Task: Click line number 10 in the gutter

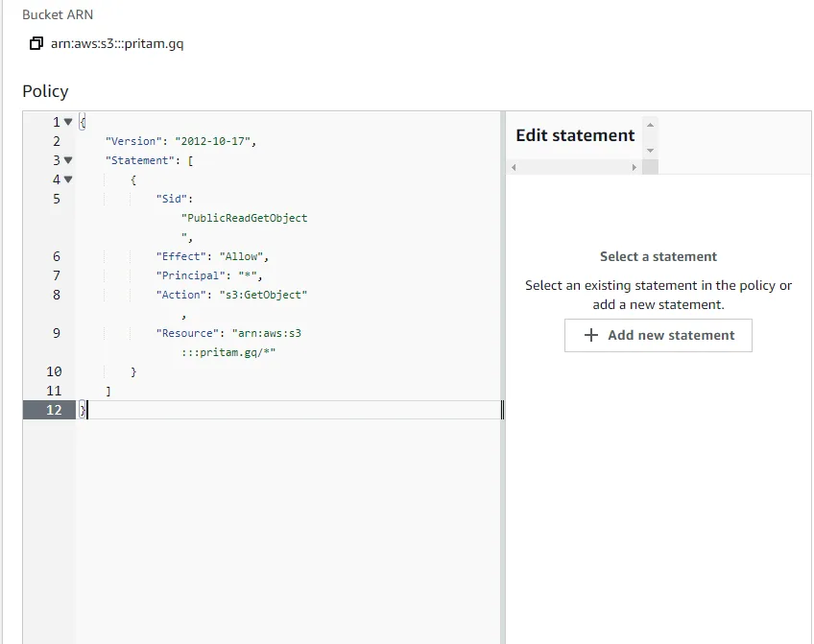Action: [54, 371]
